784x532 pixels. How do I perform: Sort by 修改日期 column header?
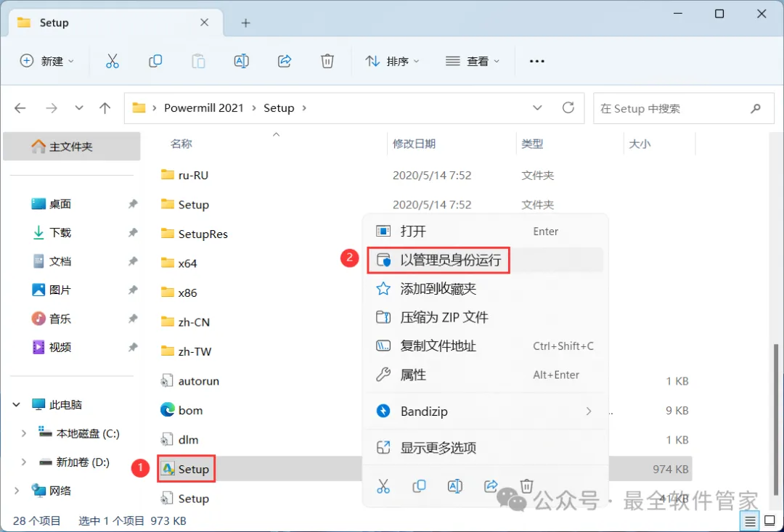414,144
